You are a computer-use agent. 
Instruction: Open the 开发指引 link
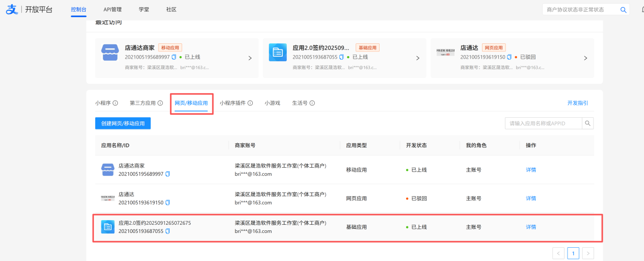click(577, 103)
